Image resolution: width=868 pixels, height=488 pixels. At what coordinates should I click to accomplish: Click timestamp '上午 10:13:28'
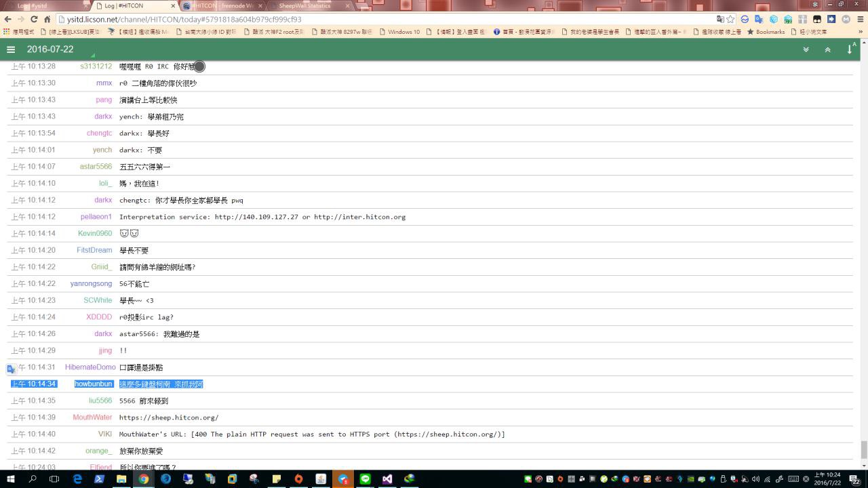coord(33,66)
